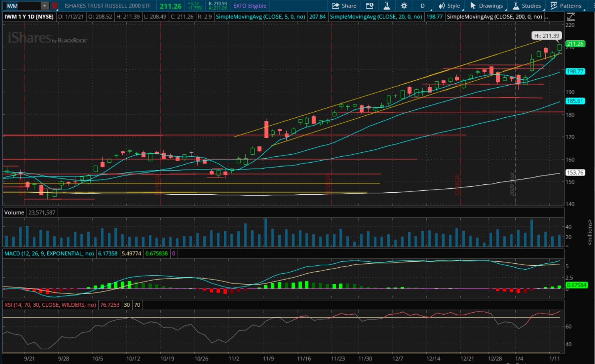Select SimpleMovingAvg (CLOSE, 200, 0, no) label
The width and height of the screenshot is (595, 364).
click(x=494, y=17)
